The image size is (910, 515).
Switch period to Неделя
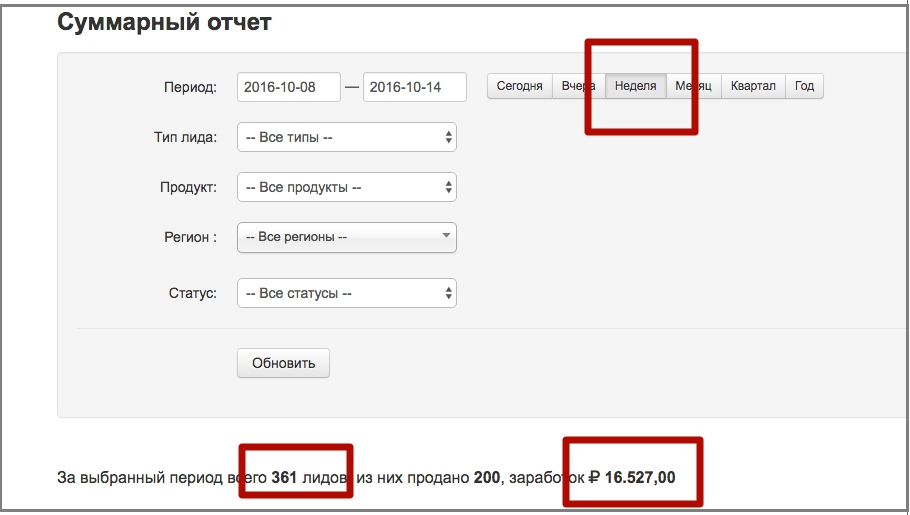pos(636,86)
